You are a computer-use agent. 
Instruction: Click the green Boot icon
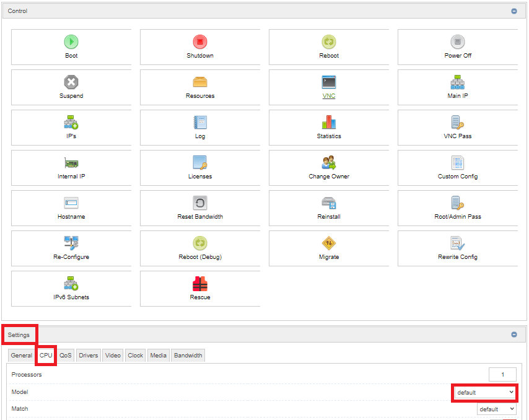71,42
